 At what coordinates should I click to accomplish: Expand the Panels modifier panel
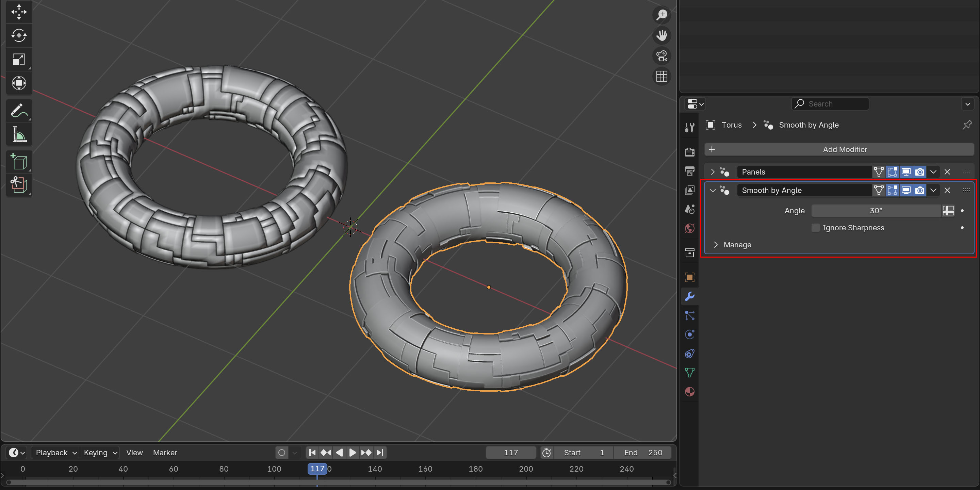point(713,172)
